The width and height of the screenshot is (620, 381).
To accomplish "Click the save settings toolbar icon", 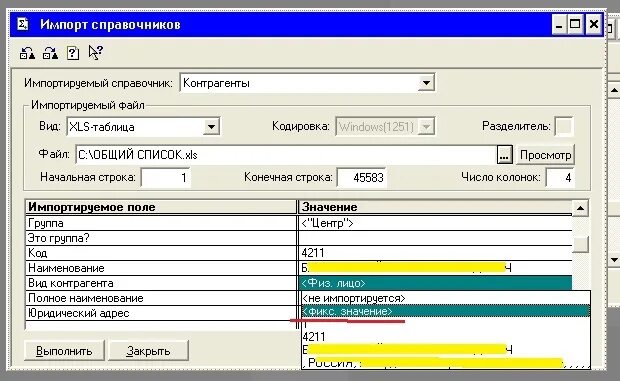I will click(x=50, y=53).
